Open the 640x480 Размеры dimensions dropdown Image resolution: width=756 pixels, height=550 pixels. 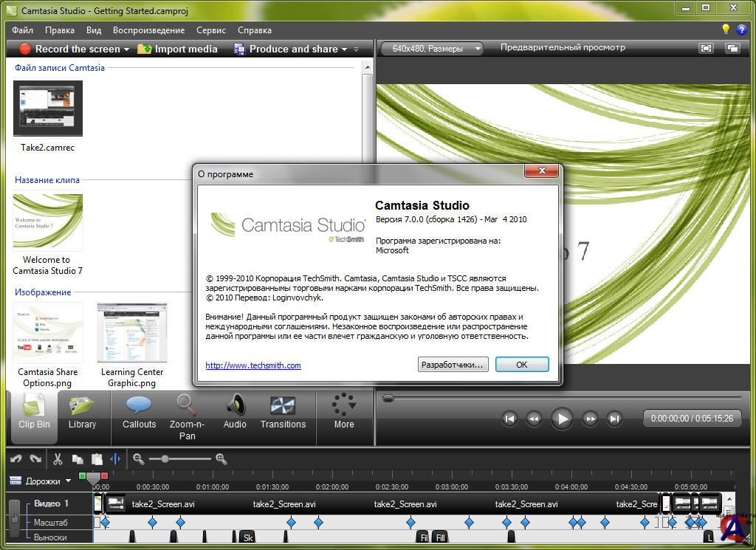(432, 49)
